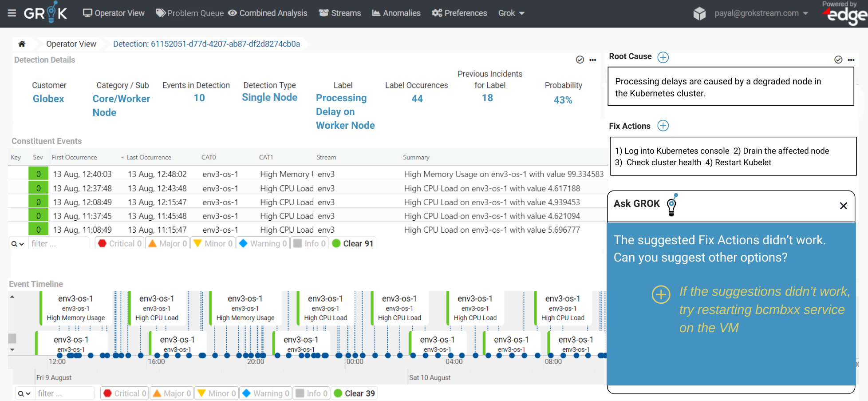This screenshot has width=868, height=401.
Task: Add a new Fix Action
Action: [663, 126]
